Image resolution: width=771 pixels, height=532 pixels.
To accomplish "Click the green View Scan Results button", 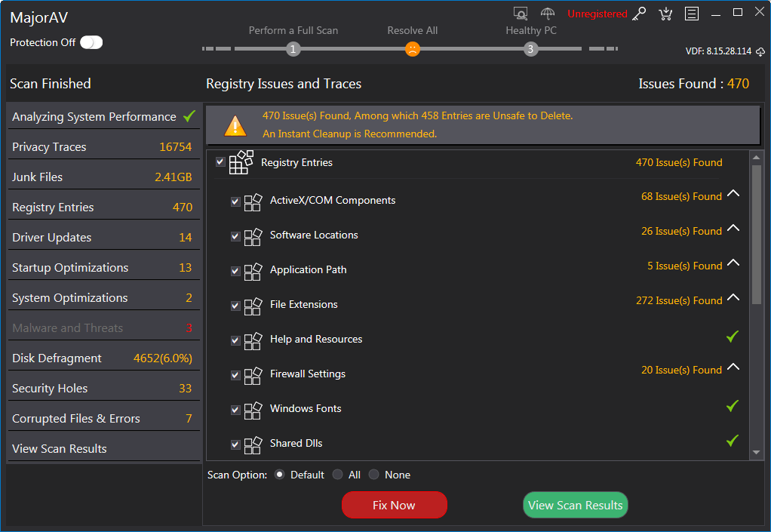I will point(576,505).
